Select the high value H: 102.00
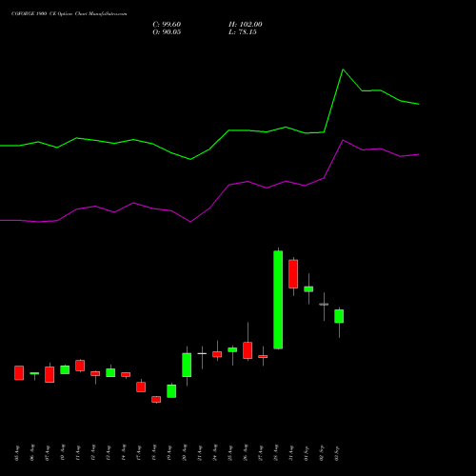 pyautogui.click(x=246, y=25)
